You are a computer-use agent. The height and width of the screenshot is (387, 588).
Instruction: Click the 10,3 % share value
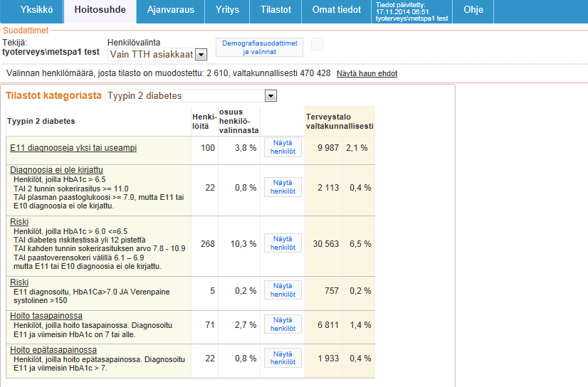(x=243, y=244)
